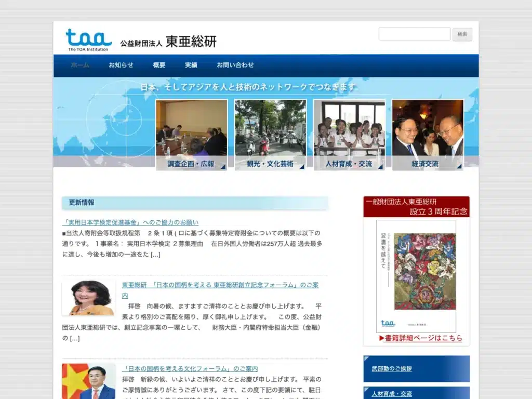
Task: Open 東亜総研創立記念フォーラム article link
Action: click(220, 290)
